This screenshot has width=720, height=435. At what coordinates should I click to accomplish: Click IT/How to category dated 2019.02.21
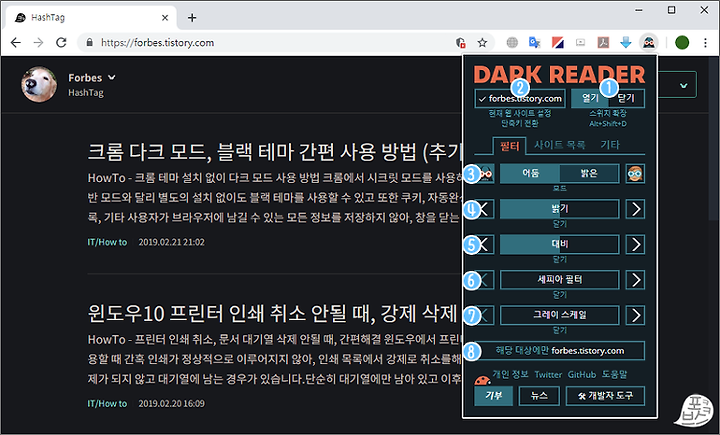point(107,242)
